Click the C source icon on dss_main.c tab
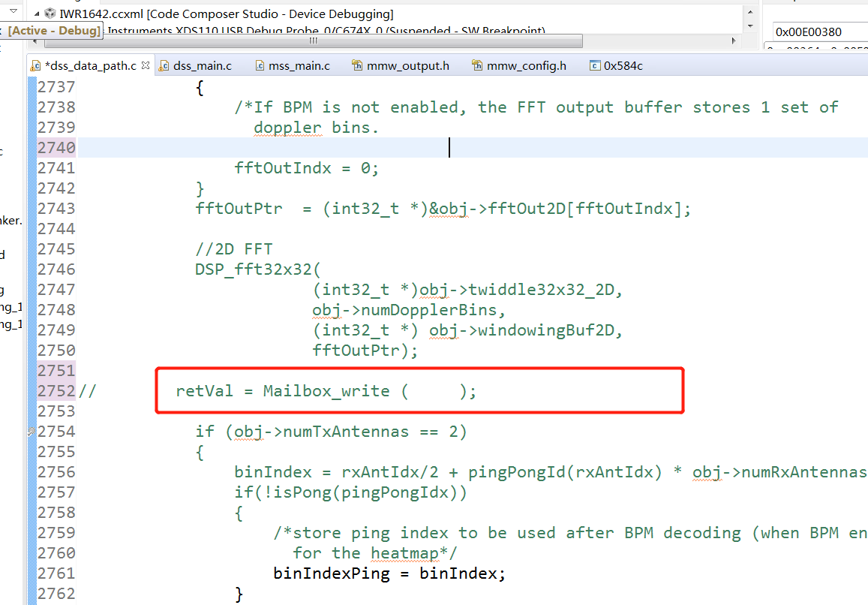The height and width of the screenshot is (605, 868). point(165,65)
